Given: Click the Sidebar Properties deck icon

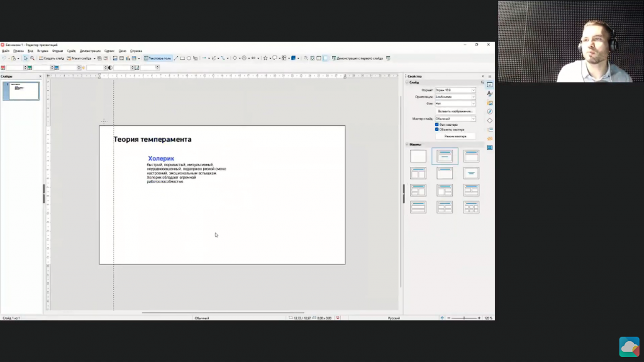Looking at the screenshot, I should tap(489, 85).
